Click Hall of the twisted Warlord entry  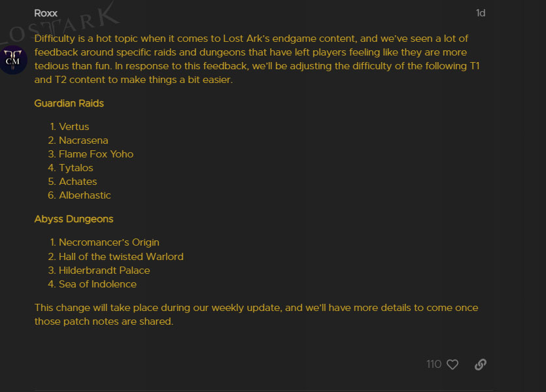(x=121, y=257)
